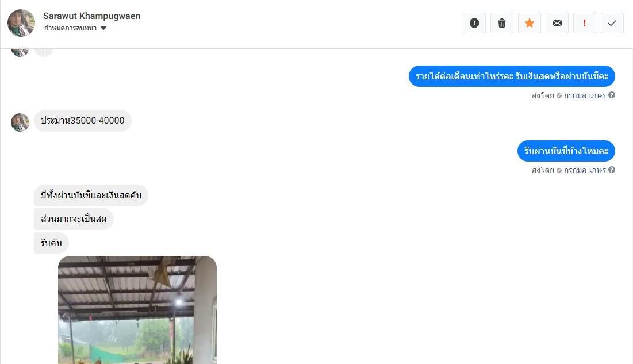Open the กำหนดการสนทนา dropdown
This screenshot has height=364, width=633.
[x=75, y=28]
